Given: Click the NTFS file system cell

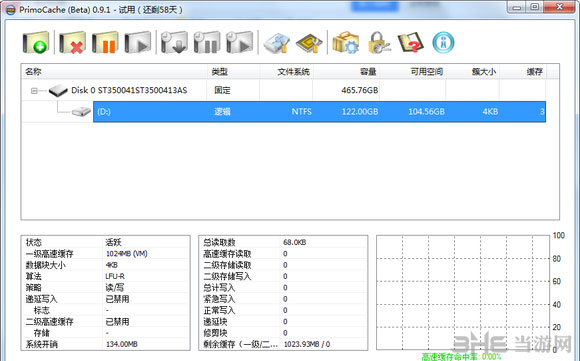Looking at the screenshot, I should pos(301,112).
